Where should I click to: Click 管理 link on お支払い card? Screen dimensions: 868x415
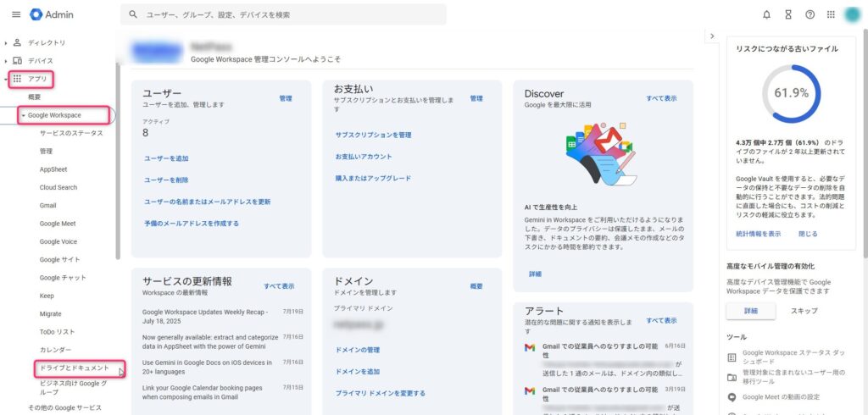pyautogui.click(x=476, y=98)
